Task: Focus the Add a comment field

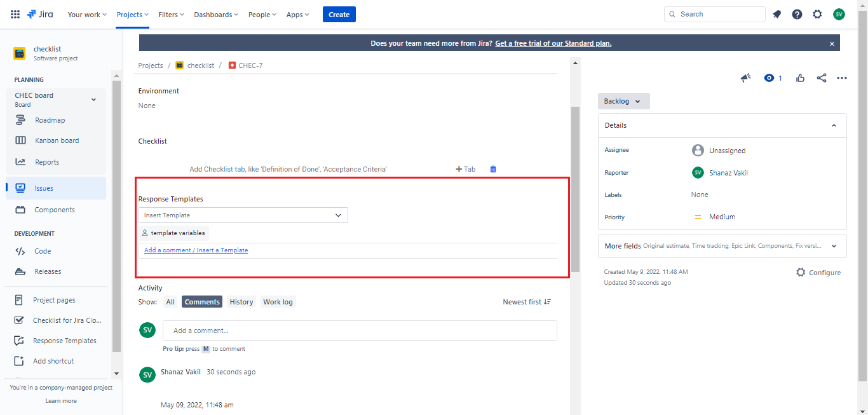Action: (x=360, y=330)
